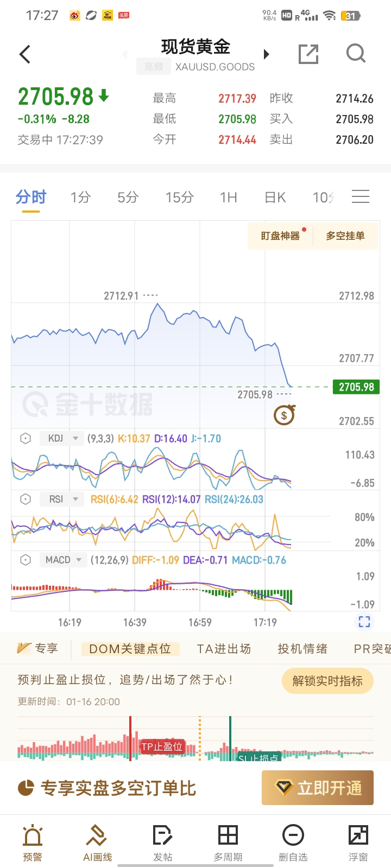
Task: Tap the back arrow icon
Action: 25,54
